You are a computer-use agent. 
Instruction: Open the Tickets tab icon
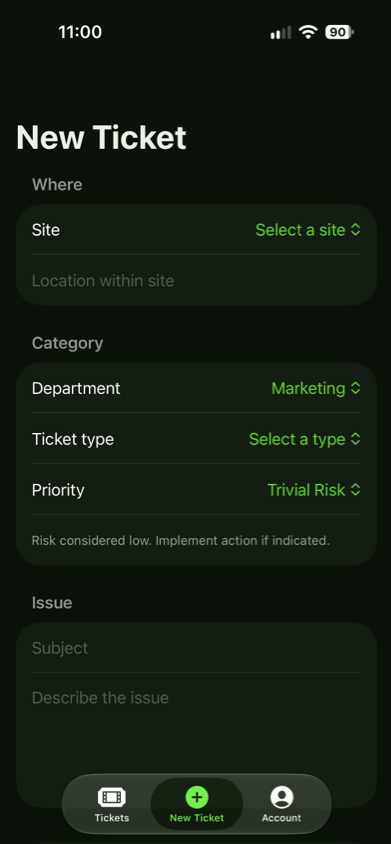[x=111, y=797]
